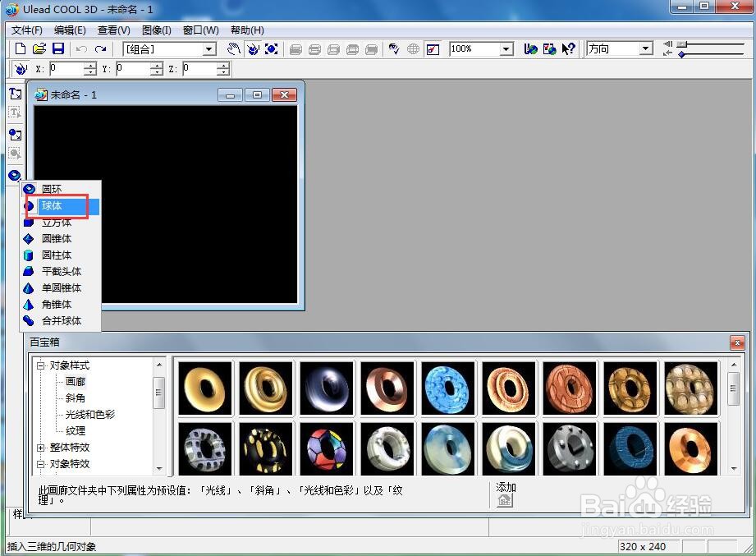Click the second face-shape toolbar icon
Screen dimensions: 756x556
314,49
